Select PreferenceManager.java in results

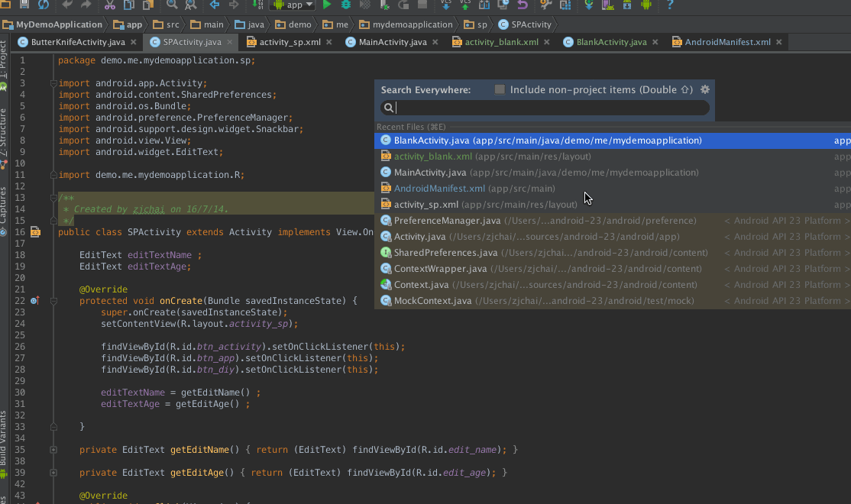click(x=613, y=220)
